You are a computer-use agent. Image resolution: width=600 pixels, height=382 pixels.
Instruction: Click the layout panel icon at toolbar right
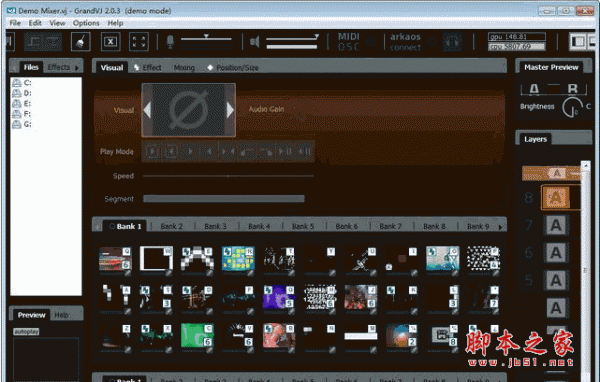(x=578, y=41)
